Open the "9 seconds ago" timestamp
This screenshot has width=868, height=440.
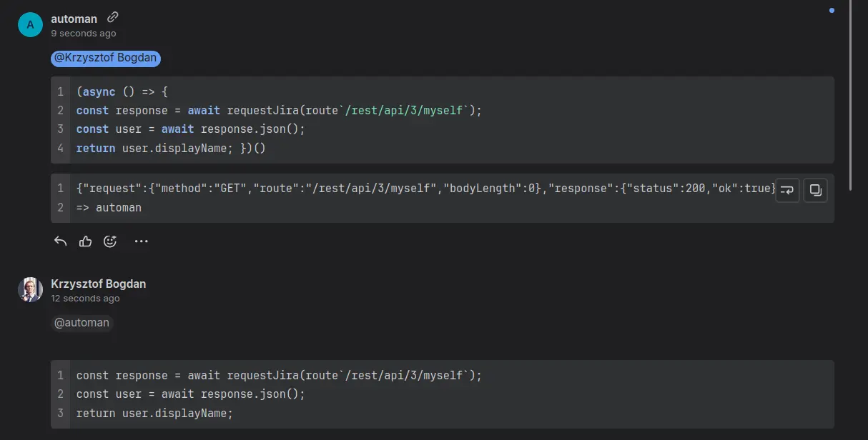(x=83, y=34)
